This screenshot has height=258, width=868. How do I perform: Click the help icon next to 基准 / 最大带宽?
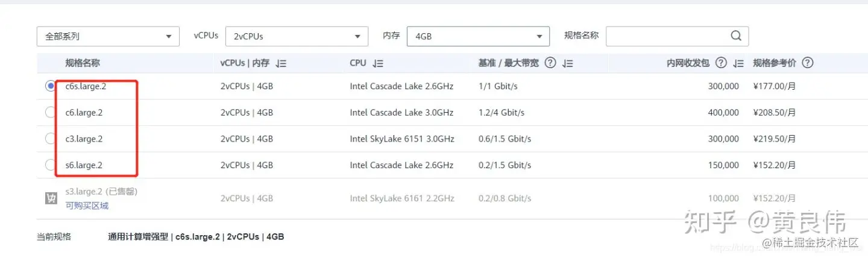coord(550,63)
